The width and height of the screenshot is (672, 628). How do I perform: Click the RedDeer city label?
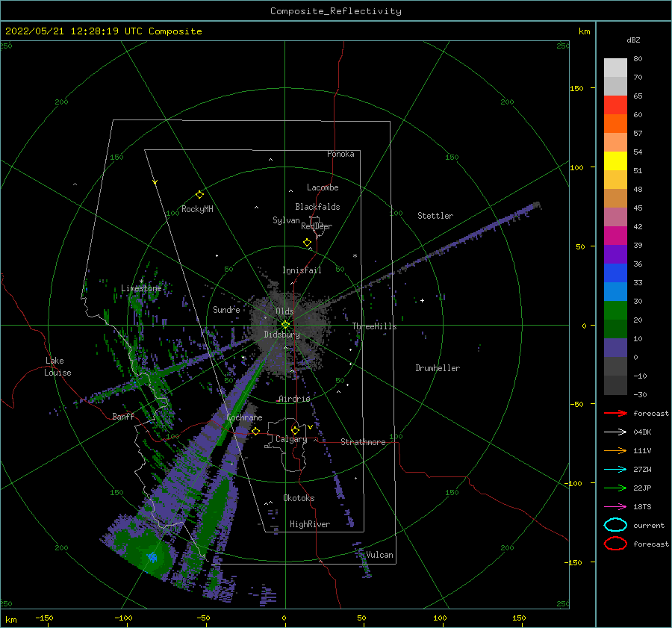(x=317, y=226)
